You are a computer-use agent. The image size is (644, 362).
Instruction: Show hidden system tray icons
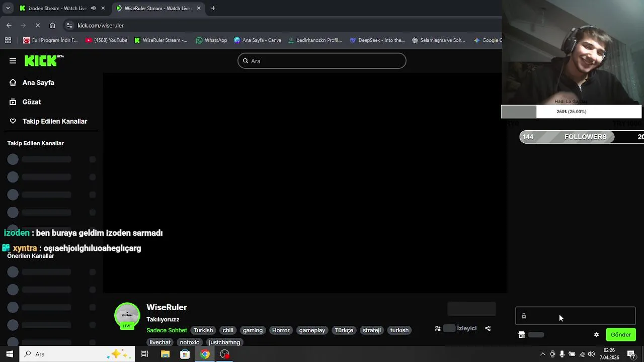pyautogui.click(x=542, y=354)
